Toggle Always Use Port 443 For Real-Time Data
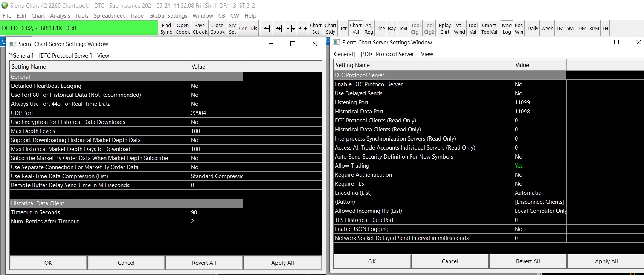The width and height of the screenshot is (644, 275). point(216,104)
